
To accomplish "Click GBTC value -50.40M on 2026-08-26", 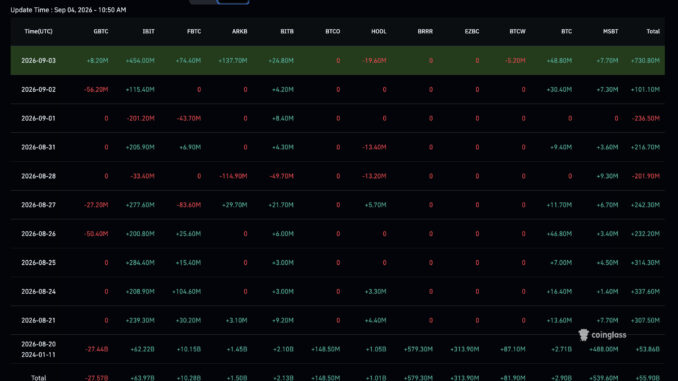I will [x=96, y=234].
